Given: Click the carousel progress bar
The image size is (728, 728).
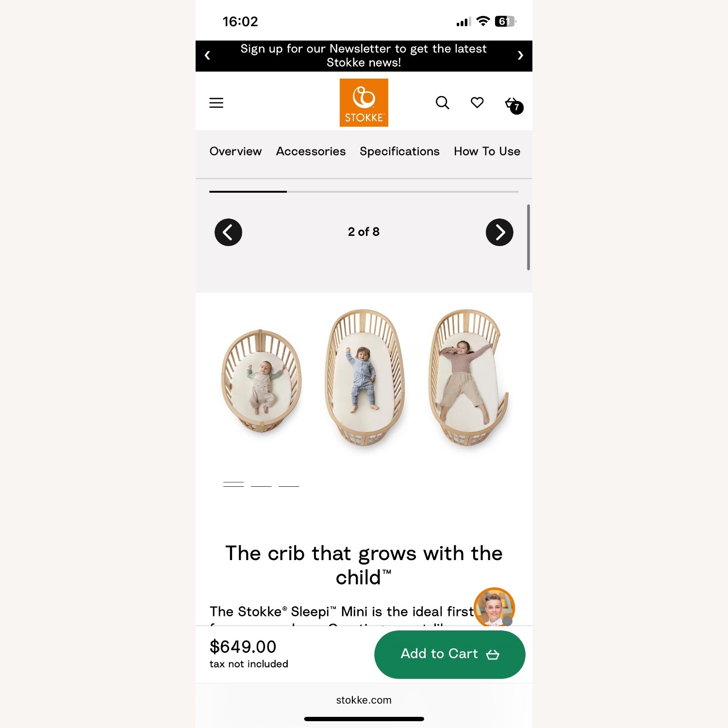Looking at the screenshot, I should pyautogui.click(x=364, y=192).
